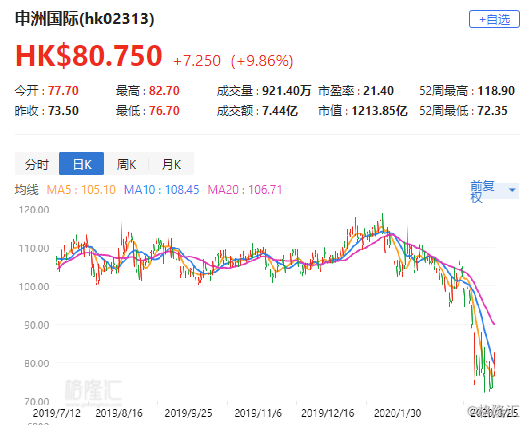The image size is (527, 425).
Task: Click the 2020/1/30 date label
Action: [398, 413]
